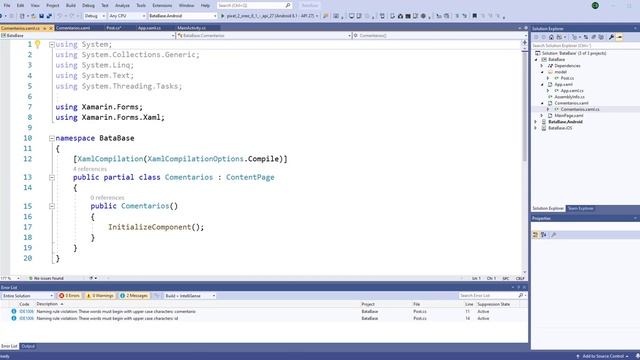
Task: Select AssemblyInfo.cs in Solution Explorer
Action: pyautogui.click(x=569, y=97)
